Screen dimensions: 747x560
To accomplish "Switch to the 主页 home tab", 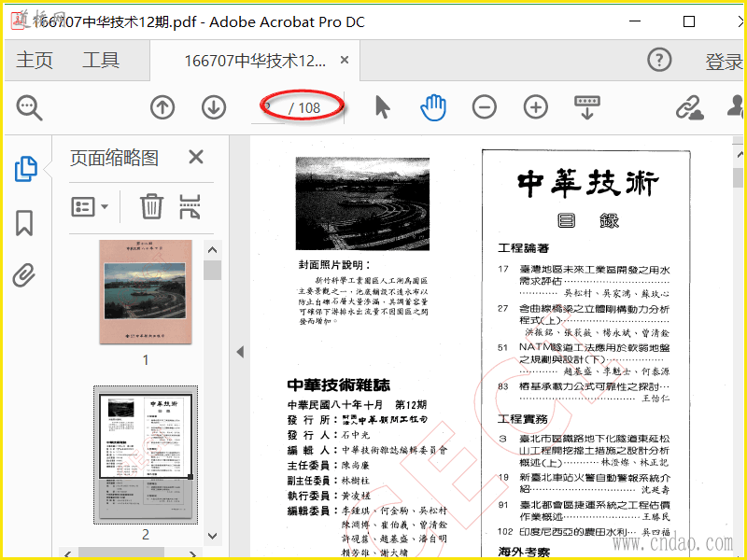I will [35, 61].
